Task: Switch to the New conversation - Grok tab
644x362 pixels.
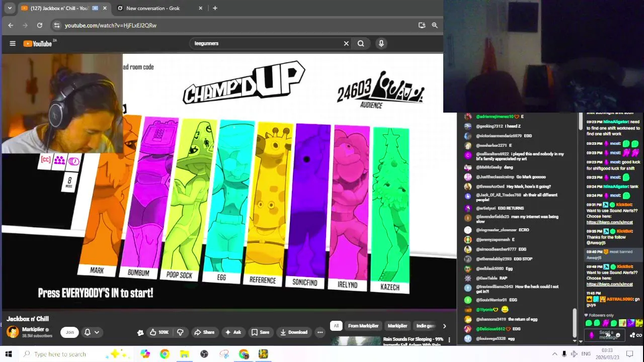Action: coord(153,8)
